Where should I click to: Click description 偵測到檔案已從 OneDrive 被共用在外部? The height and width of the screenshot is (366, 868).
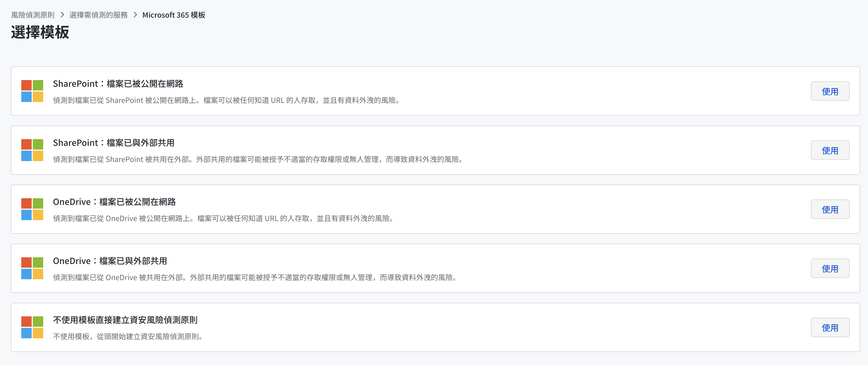(x=255, y=277)
